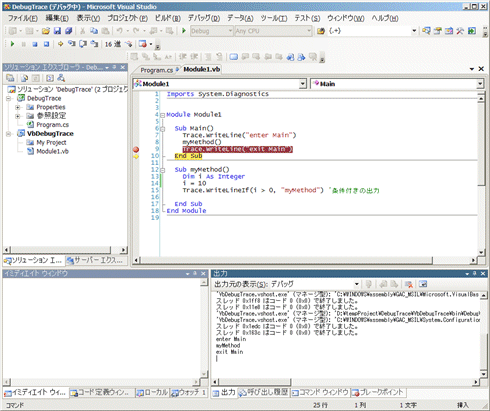The width and height of the screenshot is (490, 411).
Task: Switch to サーバー エクスプローラ tab
Action: click(96, 260)
